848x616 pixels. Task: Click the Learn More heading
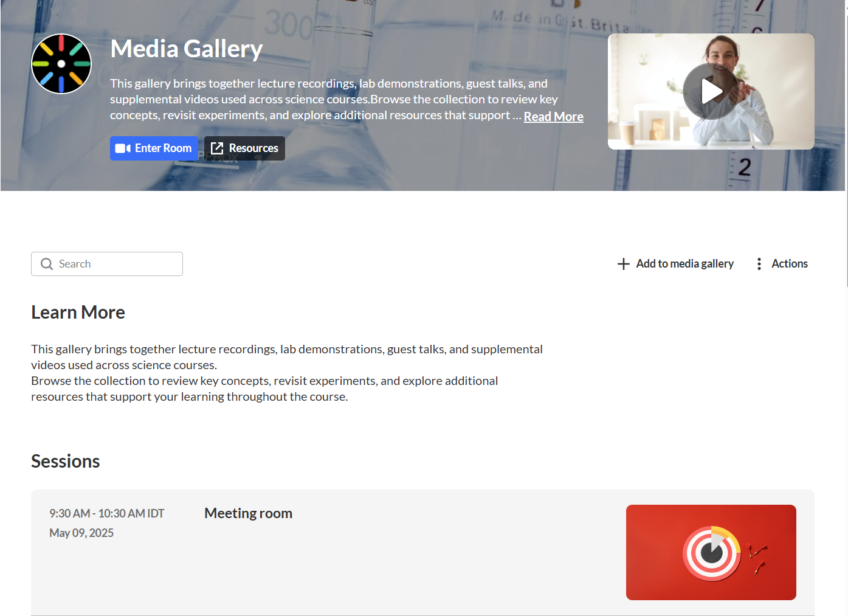78,313
